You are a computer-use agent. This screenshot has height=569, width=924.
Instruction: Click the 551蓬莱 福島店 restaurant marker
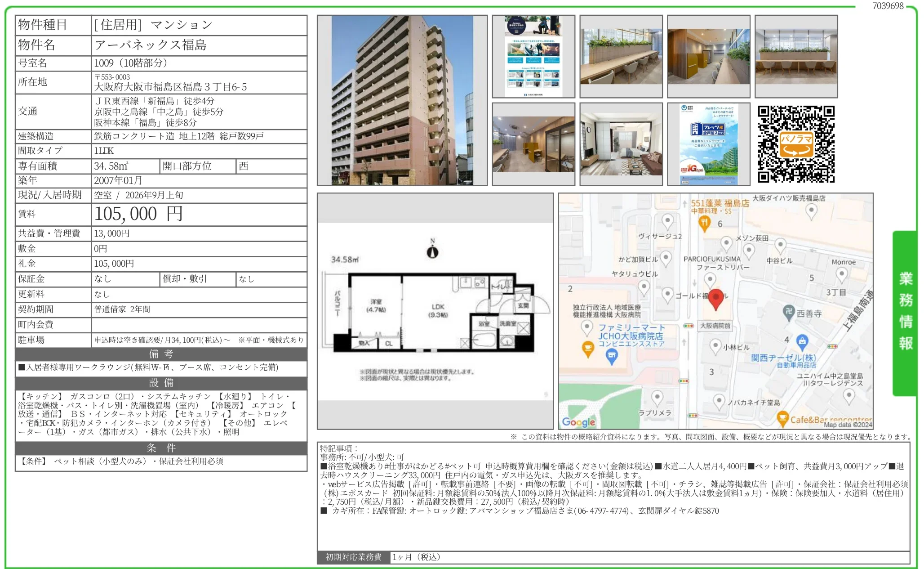[704, 223]
